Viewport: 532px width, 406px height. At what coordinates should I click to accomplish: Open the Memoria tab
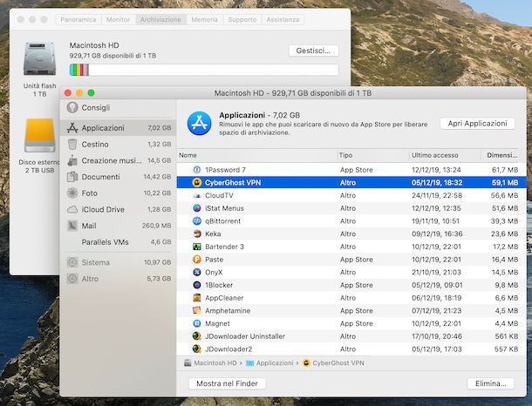pos(205,20)
